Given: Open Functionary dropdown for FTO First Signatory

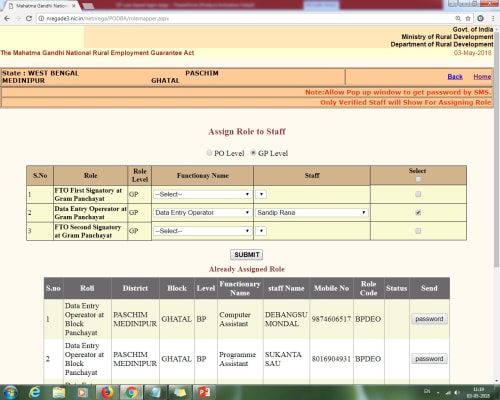Looking at the screenshot, I should coord(203,194).
